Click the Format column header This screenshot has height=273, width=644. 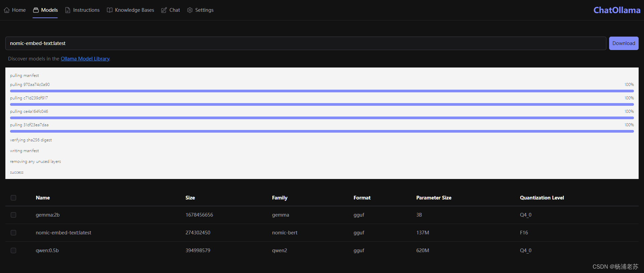(362, 198)
